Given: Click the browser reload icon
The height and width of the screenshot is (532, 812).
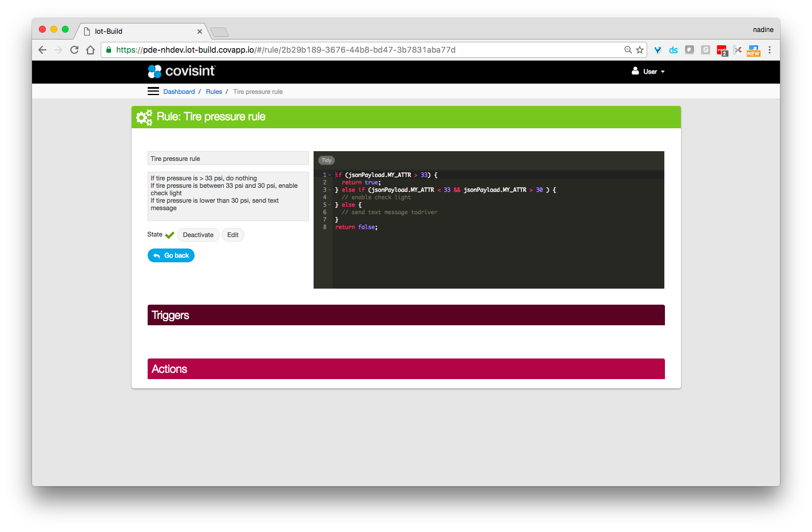Looking at the screenshot, I should pyautogui.click(x=74, y=50).
